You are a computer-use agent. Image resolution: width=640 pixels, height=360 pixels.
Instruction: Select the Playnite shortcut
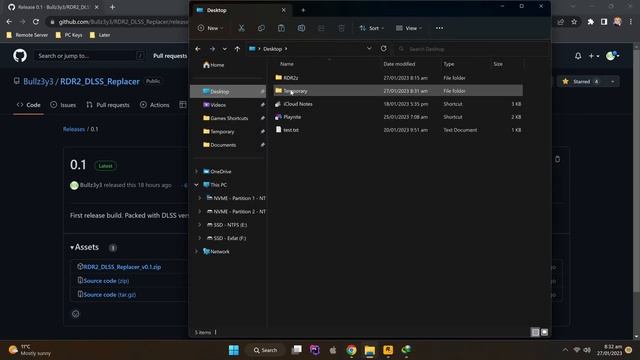(x=398, y=117)
